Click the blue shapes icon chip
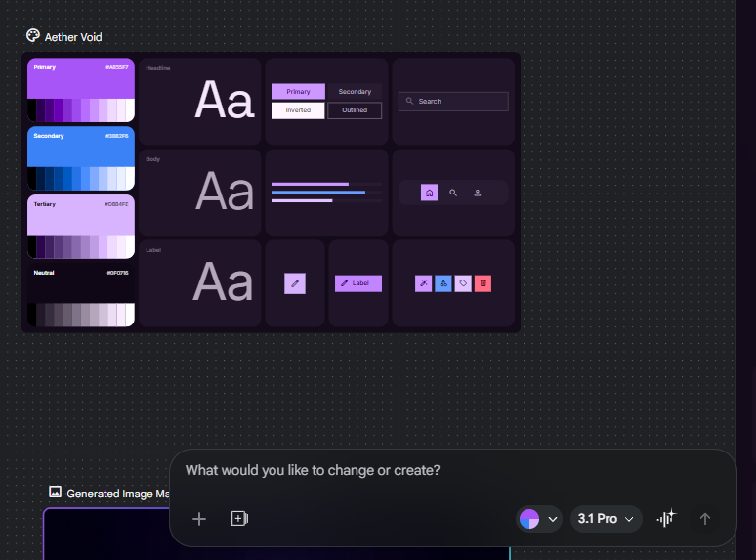 point(443,283)
